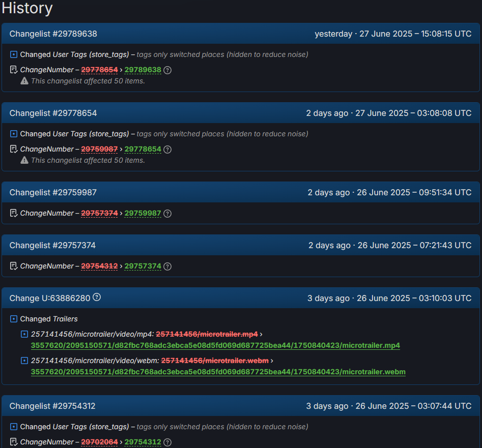Follow the green 29759987 change number link

pyautogui.click(x=143, y=213)
